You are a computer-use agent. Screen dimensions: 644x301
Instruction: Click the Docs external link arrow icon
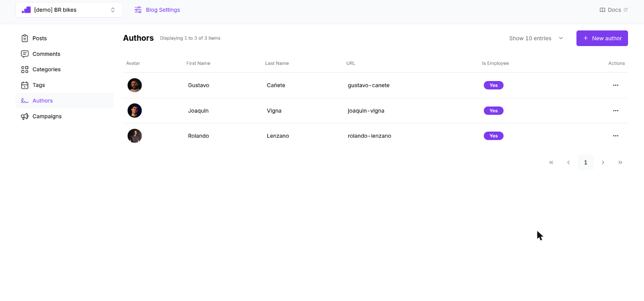tap(626, 10)
